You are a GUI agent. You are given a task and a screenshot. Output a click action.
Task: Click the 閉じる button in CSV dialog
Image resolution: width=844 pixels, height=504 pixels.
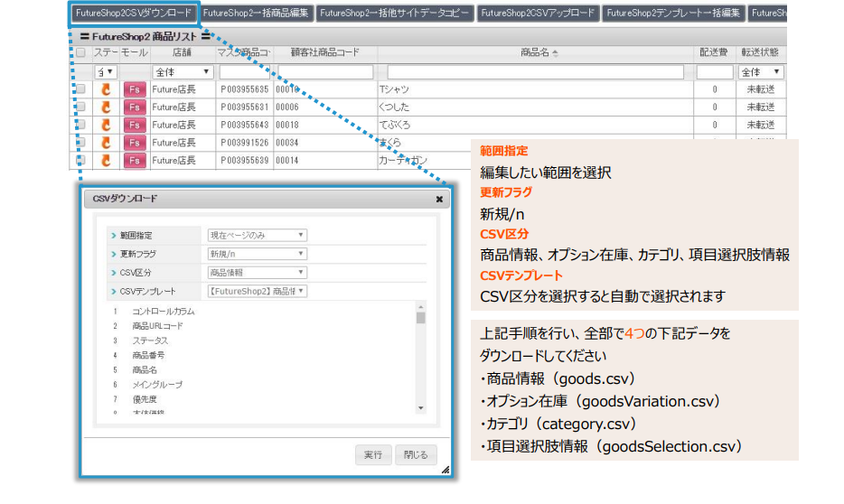coord(416,454)
